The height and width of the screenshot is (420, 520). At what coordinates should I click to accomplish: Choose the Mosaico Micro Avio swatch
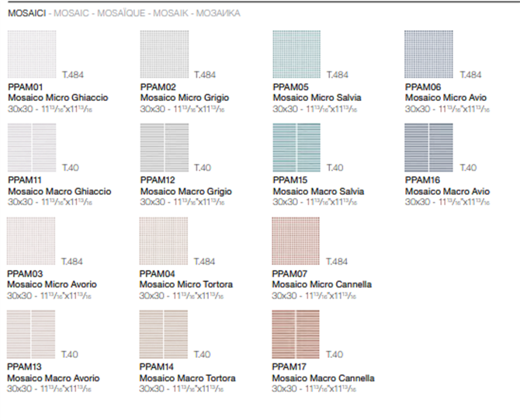(x=429, y=55)
